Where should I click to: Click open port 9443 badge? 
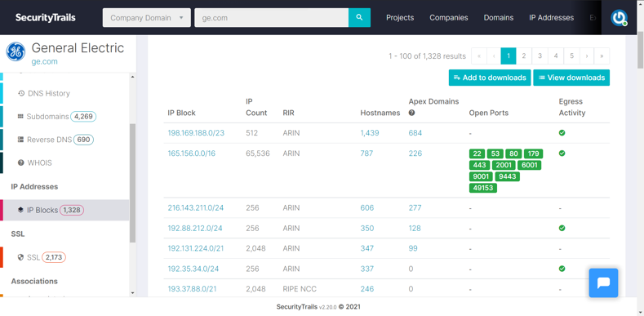coord(508,176)
